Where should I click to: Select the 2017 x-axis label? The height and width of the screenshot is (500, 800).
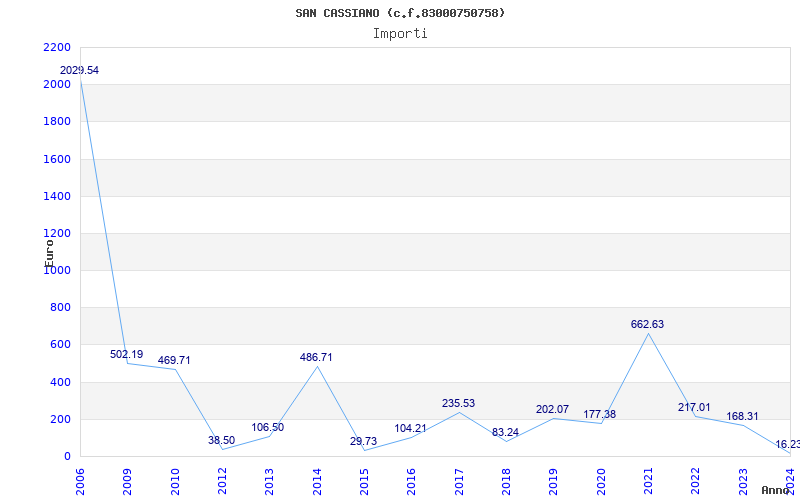pos(459,481)
